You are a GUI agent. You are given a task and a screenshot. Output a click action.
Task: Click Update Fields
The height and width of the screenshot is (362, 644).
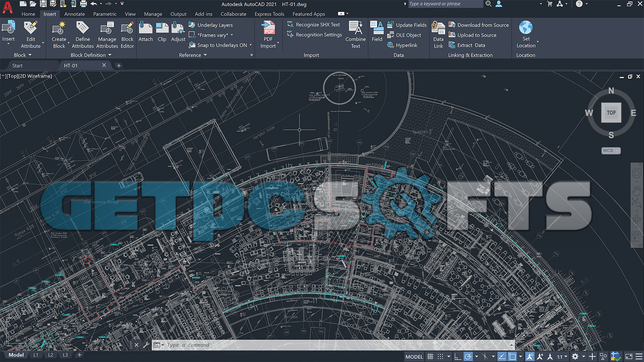click(407, 25)
